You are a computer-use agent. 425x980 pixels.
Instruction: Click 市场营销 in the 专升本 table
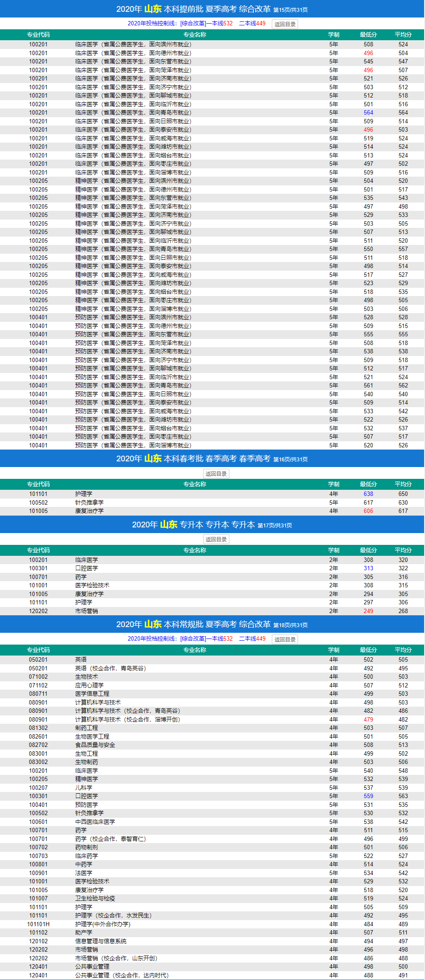tap(86, 611)
